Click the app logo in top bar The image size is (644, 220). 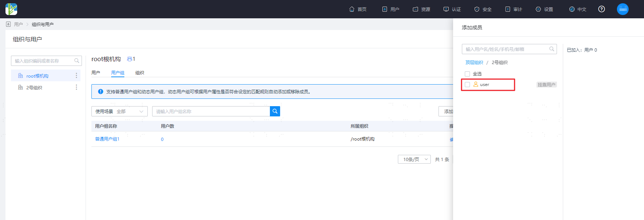point(11,9)
